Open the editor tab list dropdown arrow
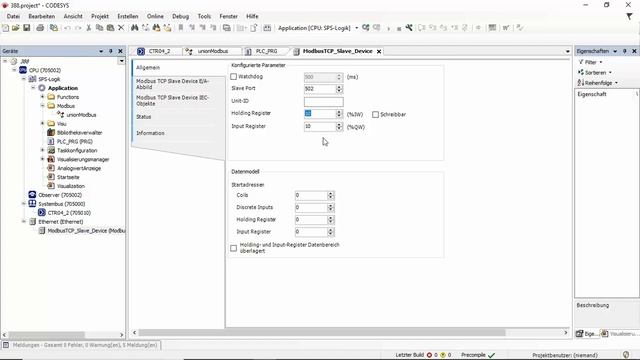Image resolution: width=640 pixels, height=360 pixels. click(x=567, y=51)
